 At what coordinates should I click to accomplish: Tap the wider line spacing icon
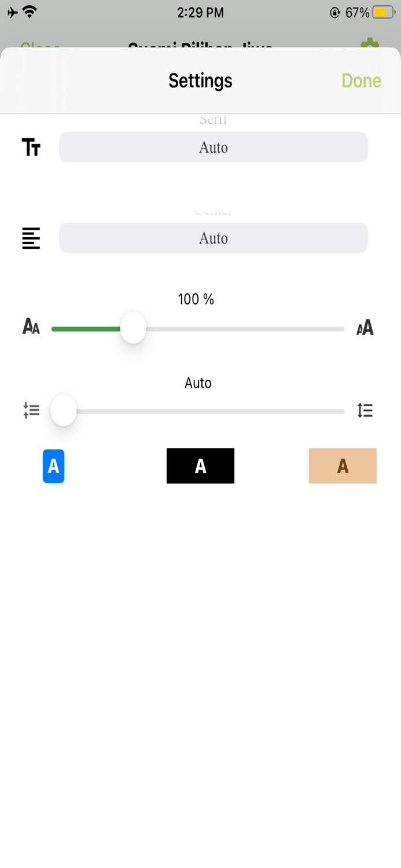[x=365, y=410]
